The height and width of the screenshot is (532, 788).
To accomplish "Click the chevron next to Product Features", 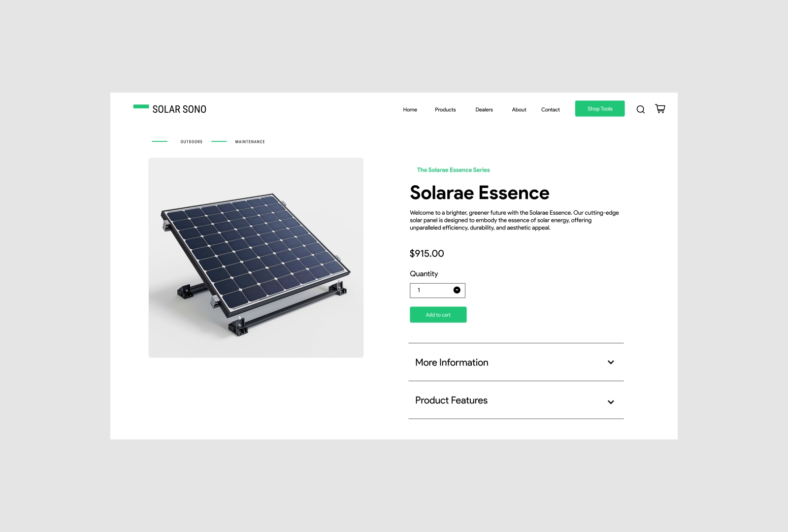I will click(x=611, y=402).
